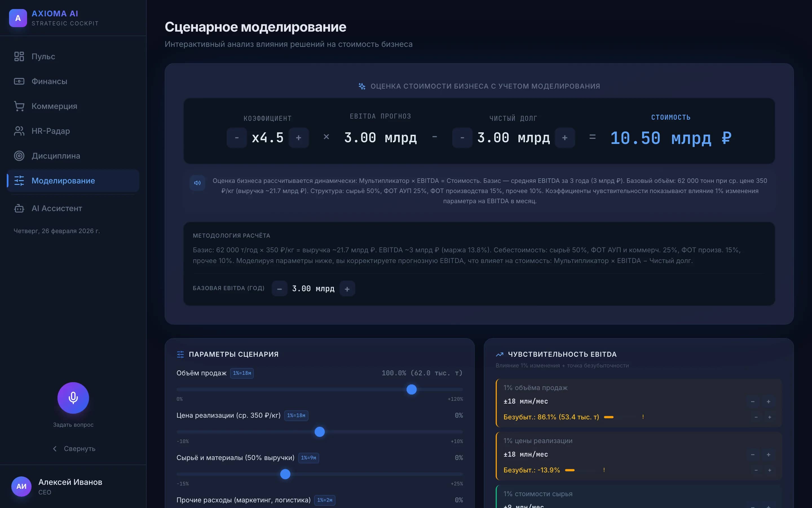Click the sparkle icon beside Оценка стоимости бизнеса
The height and width of the screenshot is (508, 812).
pos(362,86)
